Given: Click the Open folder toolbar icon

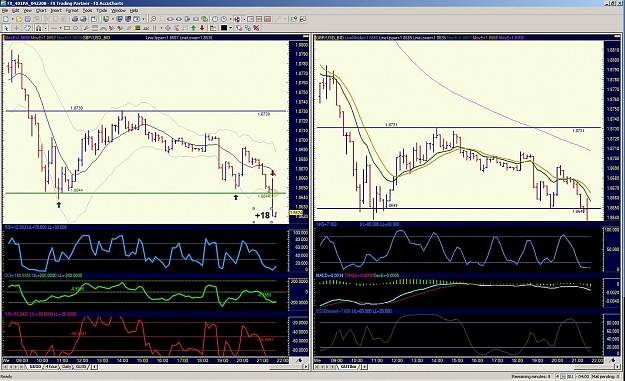Looking at the screenshot, I should (19, 19).
